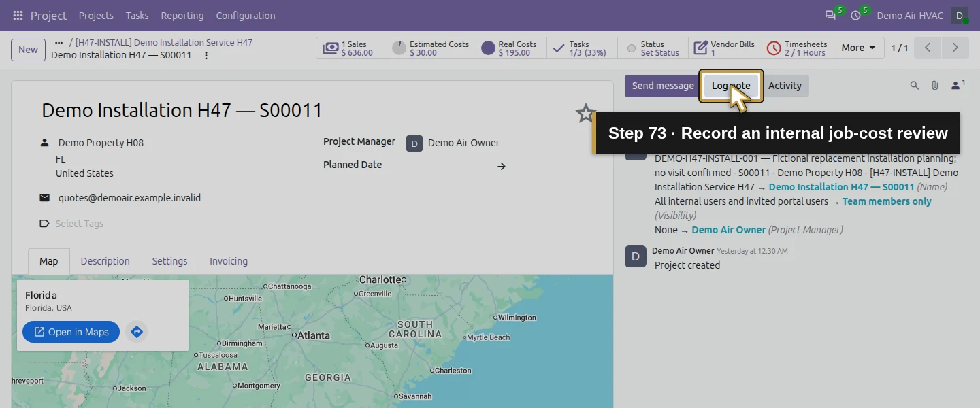Open the Demo Air HVAC company switcher
The width and height of the screenshot is (980, 408).
click(910, 15)
